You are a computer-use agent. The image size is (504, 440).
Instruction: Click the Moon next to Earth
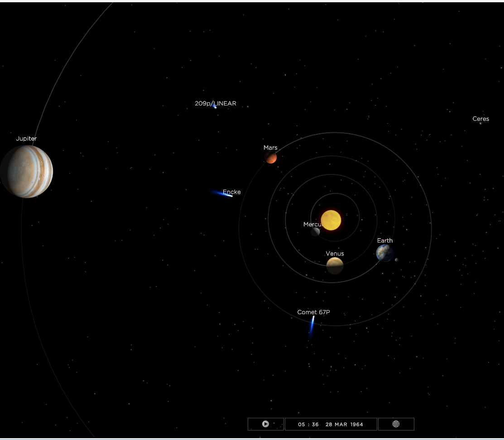(x=397, y=260)
